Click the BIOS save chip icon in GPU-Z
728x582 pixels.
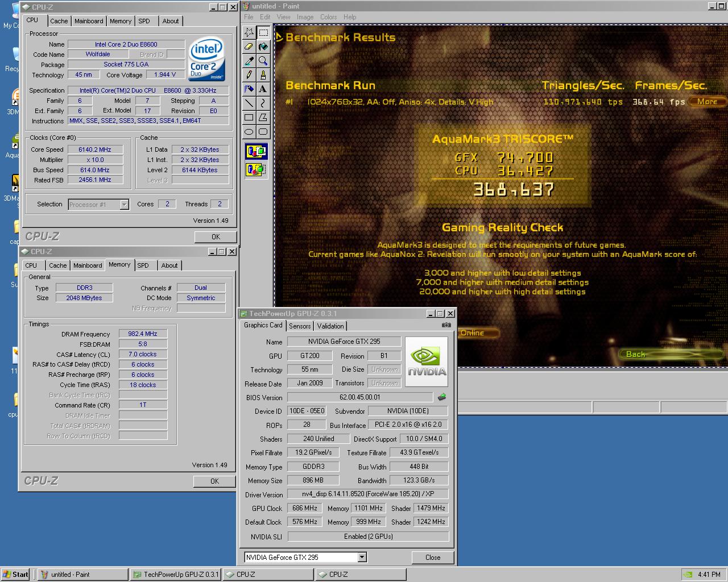click(x=442, y=397)
